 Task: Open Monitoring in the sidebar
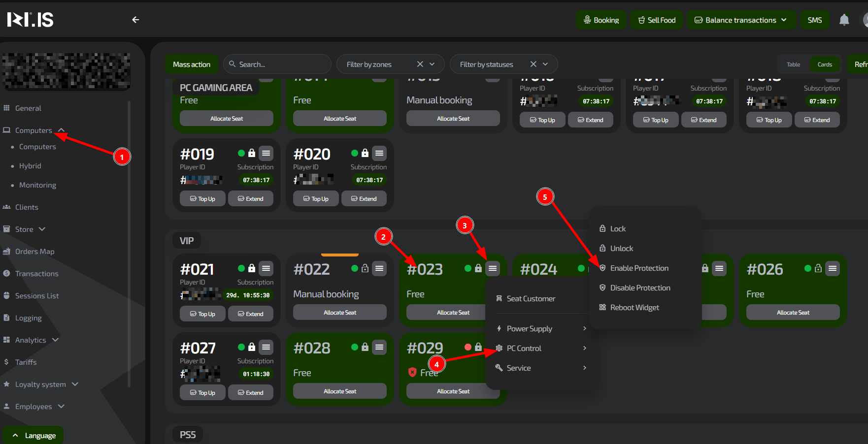37,185
